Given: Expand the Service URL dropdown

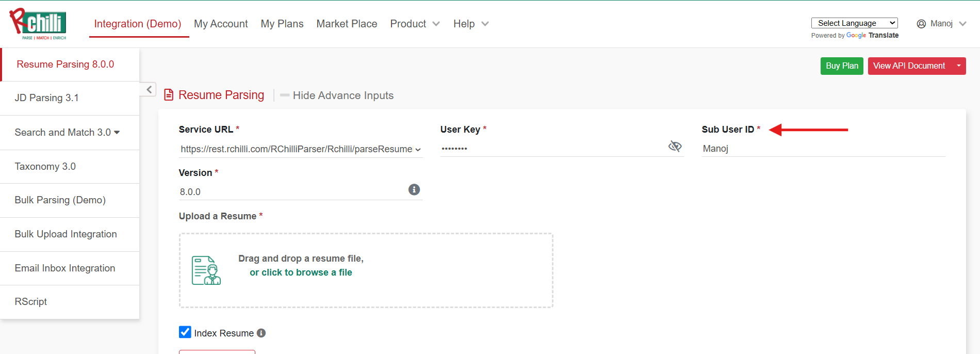Looking at the screenshot, I should tap(418, 150).
